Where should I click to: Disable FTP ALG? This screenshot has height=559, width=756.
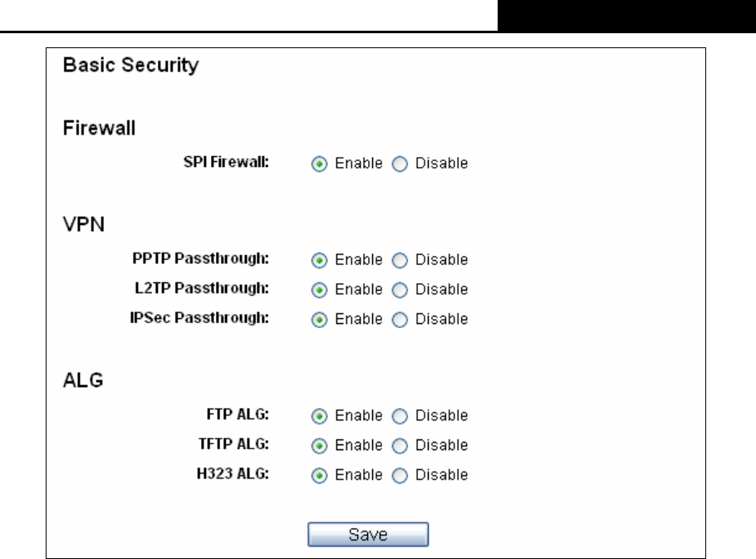400,416
